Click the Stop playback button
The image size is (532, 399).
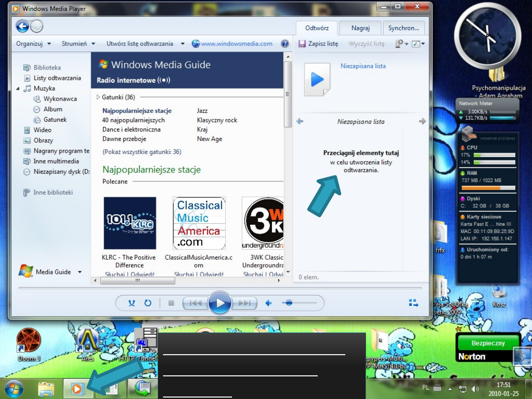(171, 303)
